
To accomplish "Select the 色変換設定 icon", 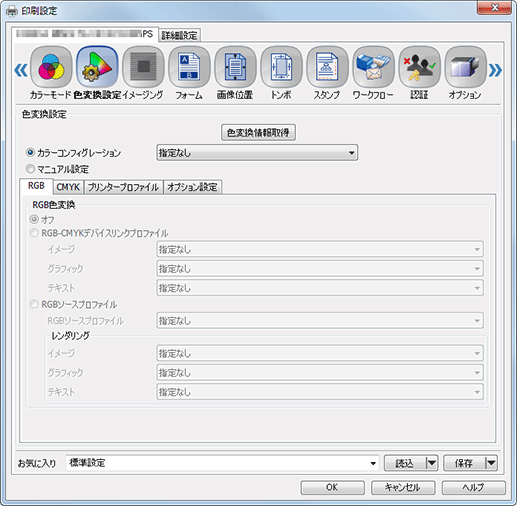I will (x=97, y=67).
